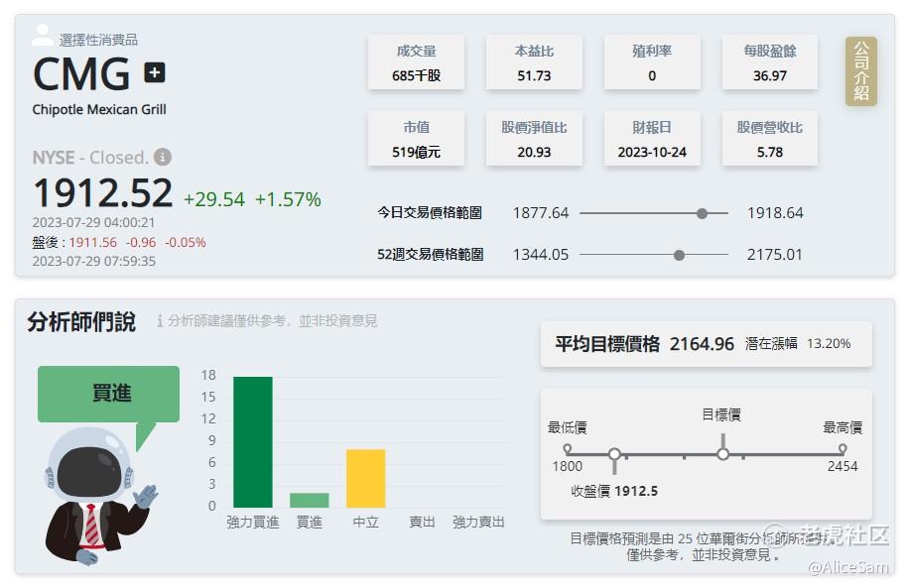Select the 52-week high 2175.01
Screen dimensions: 907x588
(775, 255)
